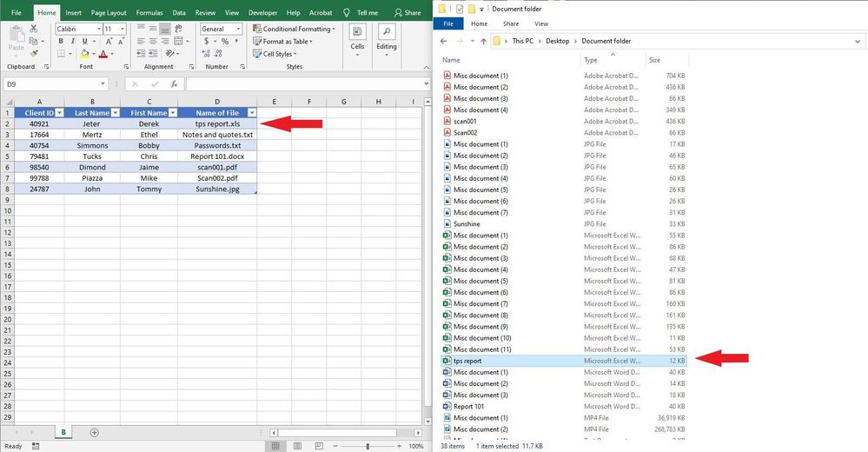Toggle align text right
This screenshot has width=868, height=452.
coord(165,41)
